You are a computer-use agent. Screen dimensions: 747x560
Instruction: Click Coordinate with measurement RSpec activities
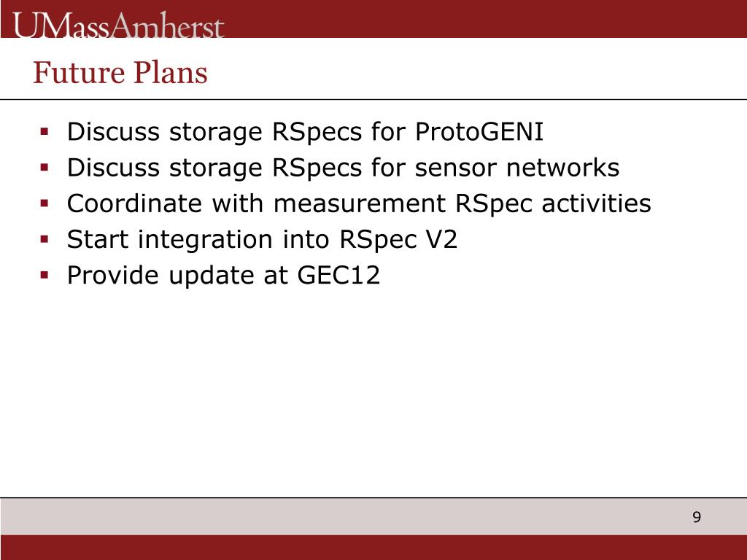pyautogui.click(x=359, y=204)
